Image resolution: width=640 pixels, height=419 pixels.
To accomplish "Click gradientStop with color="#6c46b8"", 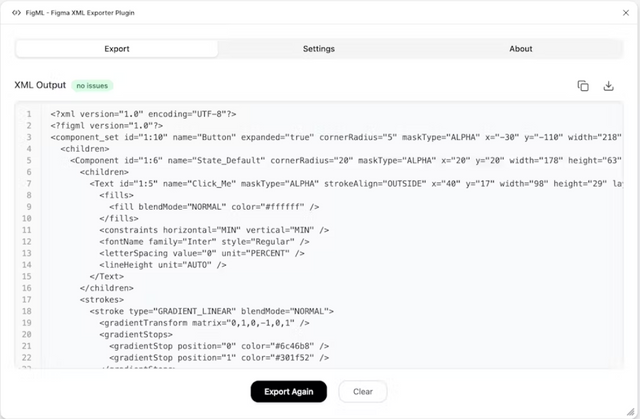I will click(219, 346).
